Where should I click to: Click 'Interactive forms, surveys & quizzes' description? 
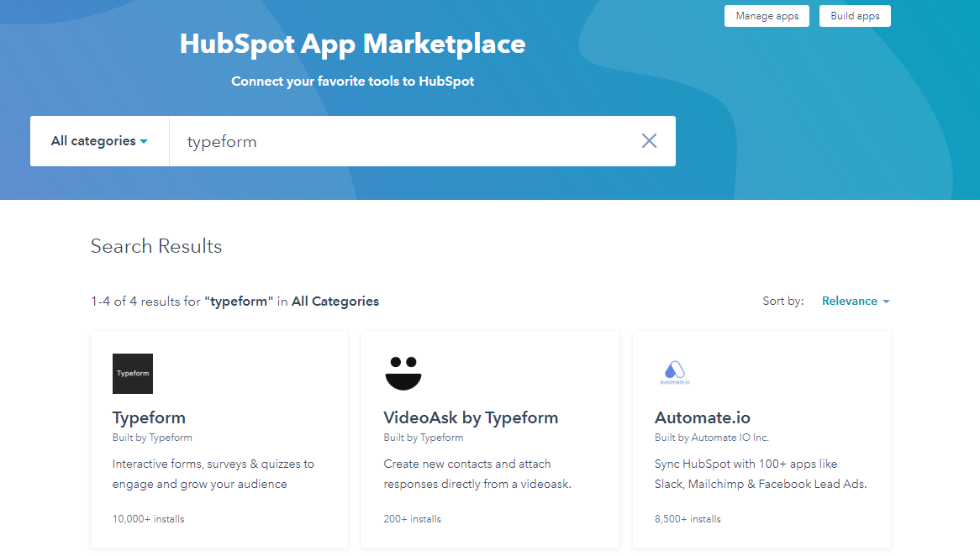pos(213,474)
